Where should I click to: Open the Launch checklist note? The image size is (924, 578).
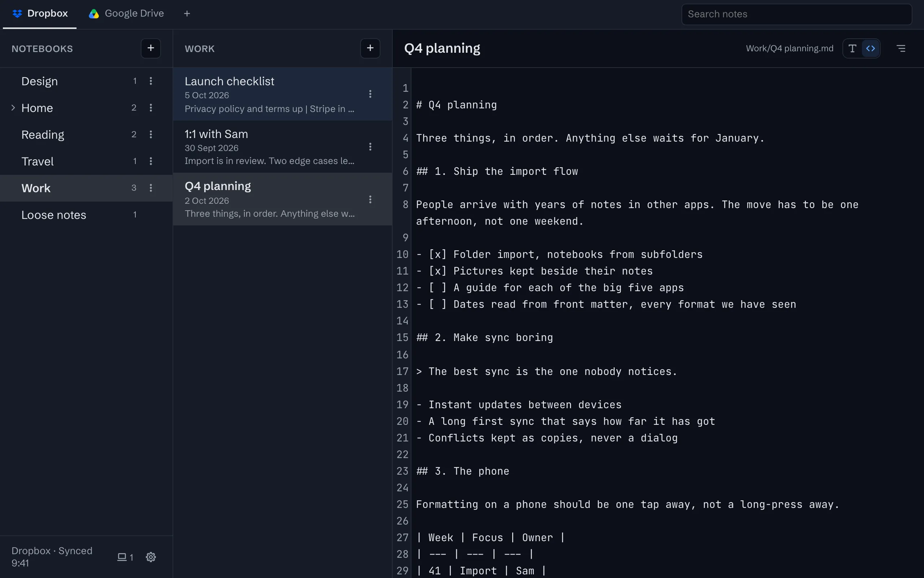click(283, 94)
